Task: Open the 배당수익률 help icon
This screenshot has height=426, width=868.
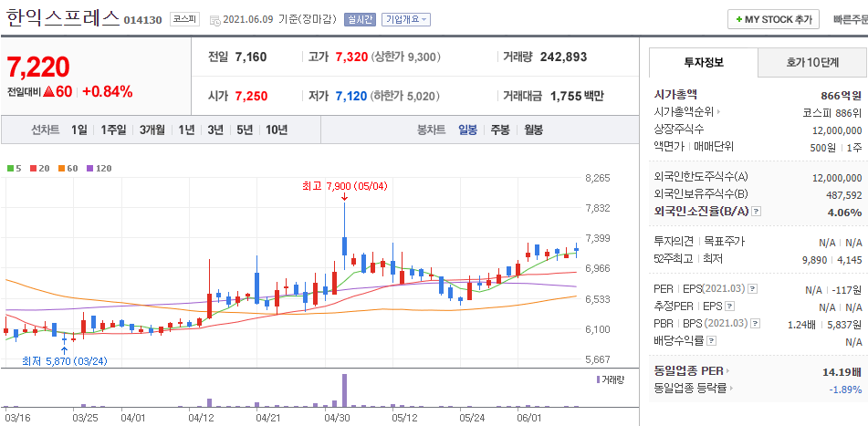Action: coord(712,341)
